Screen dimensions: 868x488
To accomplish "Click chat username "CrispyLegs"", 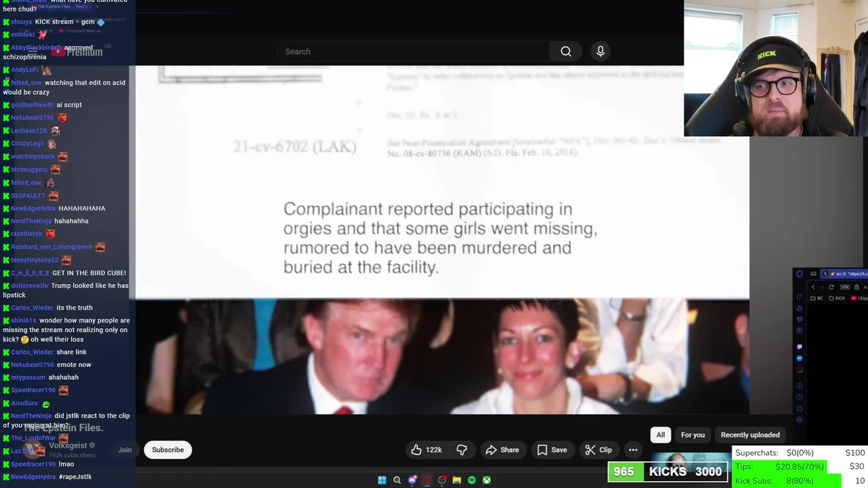I will point(27,144).
